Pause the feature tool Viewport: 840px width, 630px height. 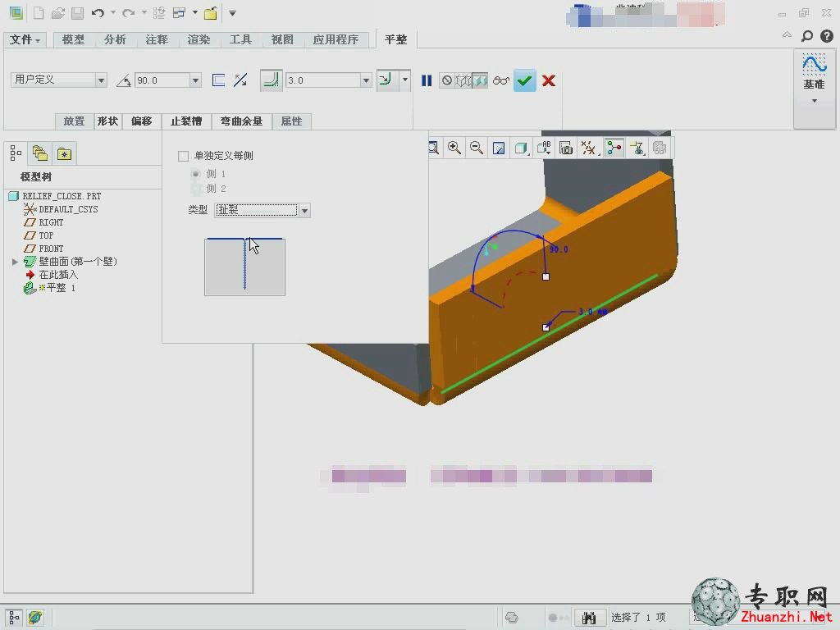tap(427, 80)
